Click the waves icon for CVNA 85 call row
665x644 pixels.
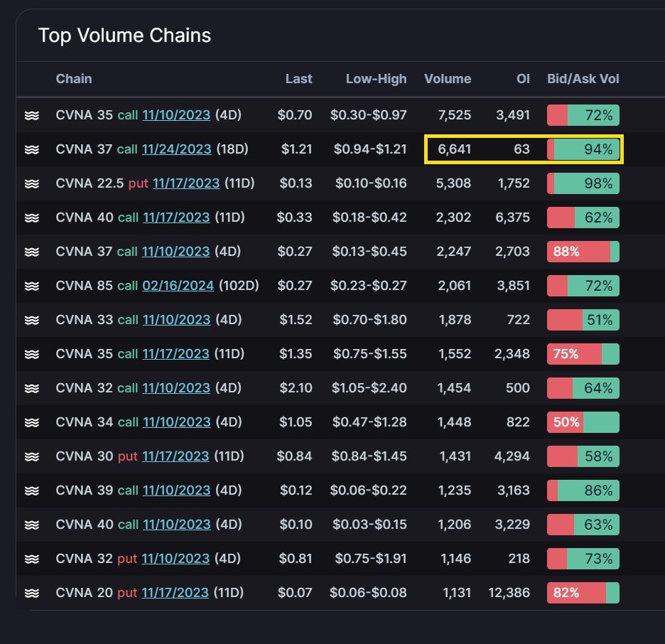pyautogui.click(x=32, y=286)
